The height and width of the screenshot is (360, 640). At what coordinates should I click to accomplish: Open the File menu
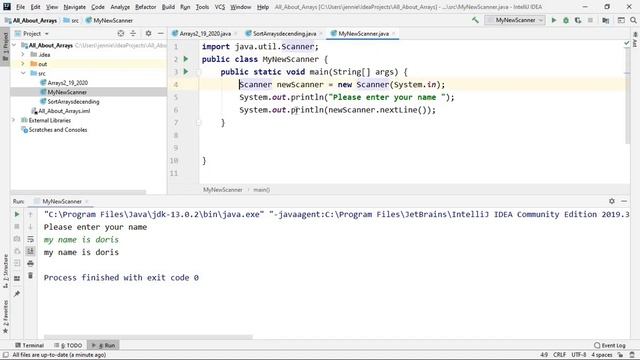tap(20, 7)
